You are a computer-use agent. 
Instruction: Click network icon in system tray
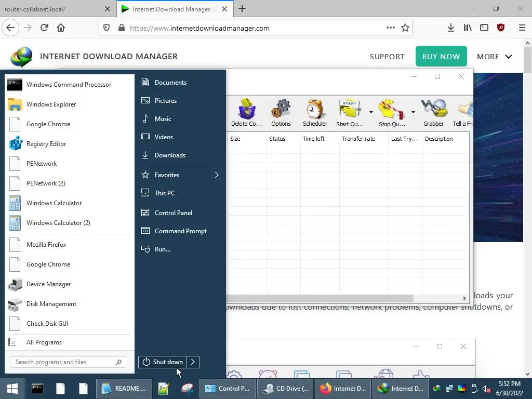pos(449,389)
